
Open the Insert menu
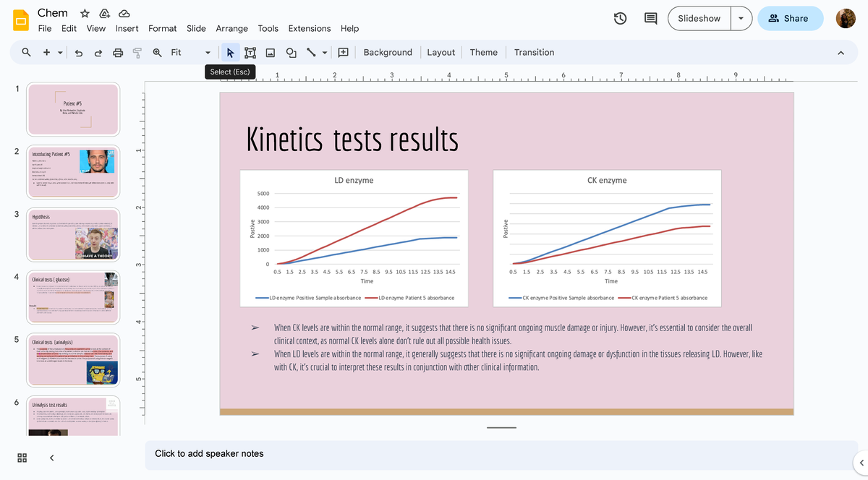coord(127,28)
